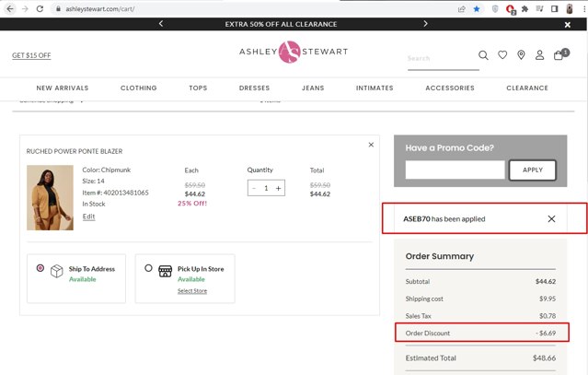Click the search magnifier icon

(x=483, y=55)
